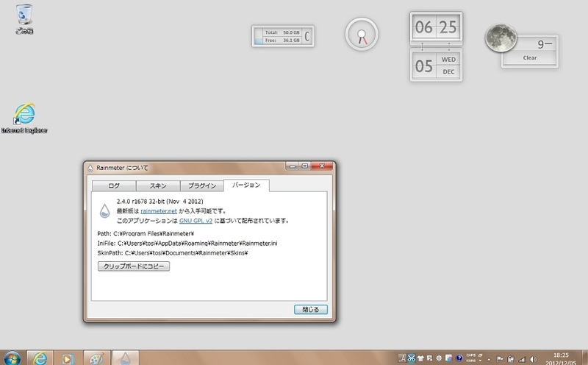588x365 pixels.
Task: Maximize the Rainmeter について window
Action: pyautogui.click(x=305, y=166)
